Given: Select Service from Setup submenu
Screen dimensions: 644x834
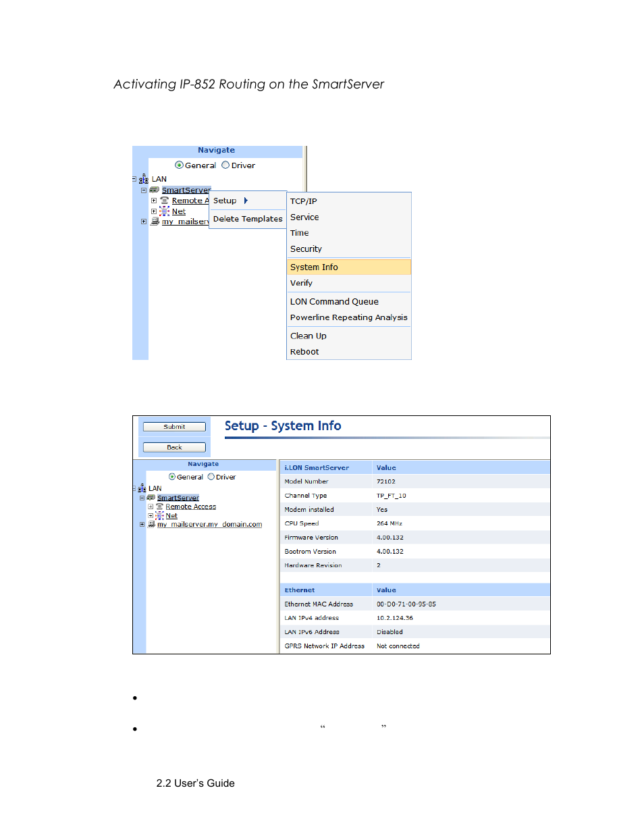Looking at the screenshot, I should tap(349, 217).
